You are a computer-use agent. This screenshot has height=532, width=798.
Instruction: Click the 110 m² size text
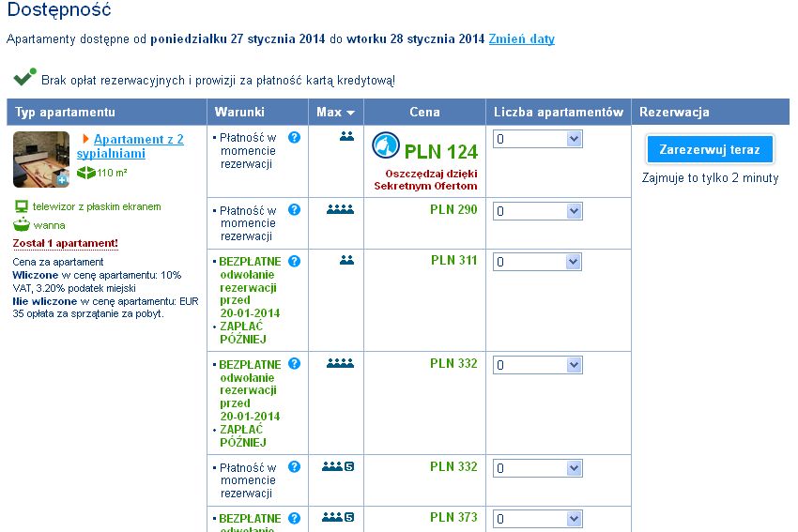coord(112,173)
